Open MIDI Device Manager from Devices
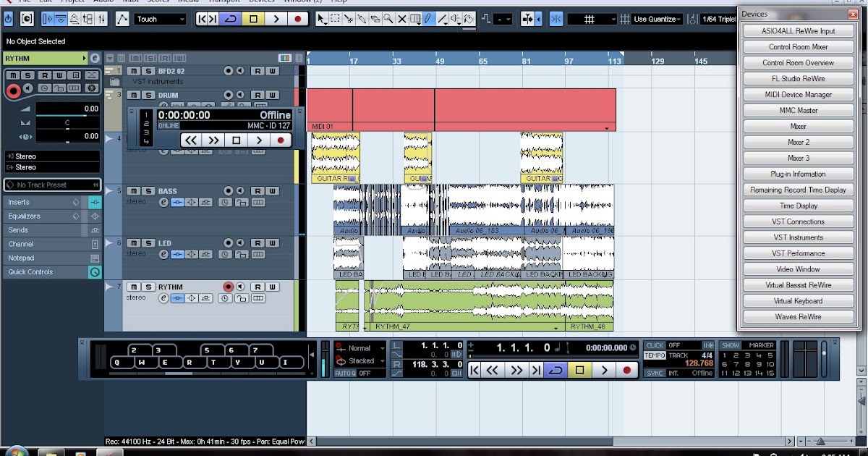This screenshot has width=868, height=456. click(x=799, y=95)
